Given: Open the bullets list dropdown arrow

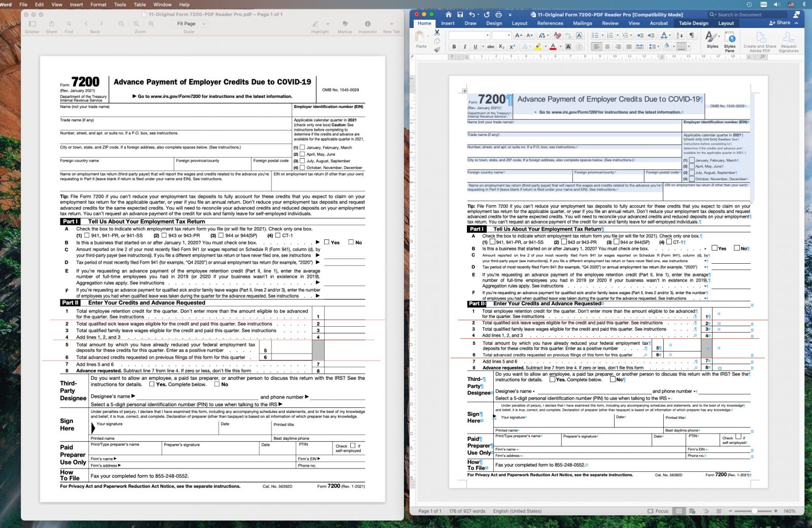Looking at the screenshot, I should coord(602,35).
